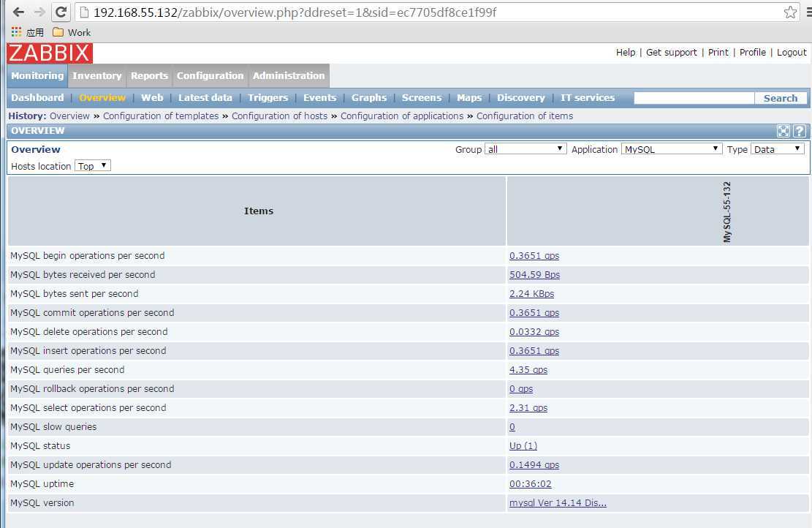Open 0.3651 qps value for begin operations
This screenshot has width=812, height=528.
[x=534, y=256]
